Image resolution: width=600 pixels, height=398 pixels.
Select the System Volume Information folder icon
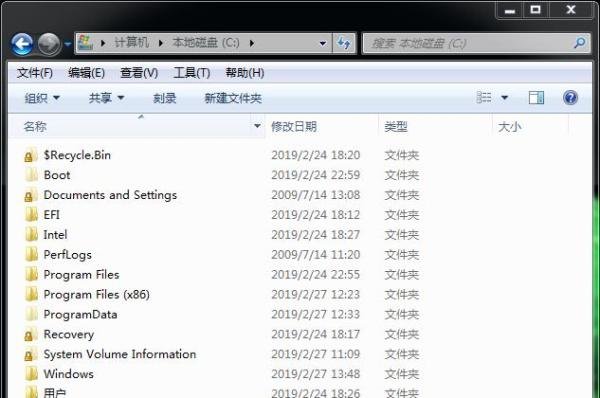point(31,354)
